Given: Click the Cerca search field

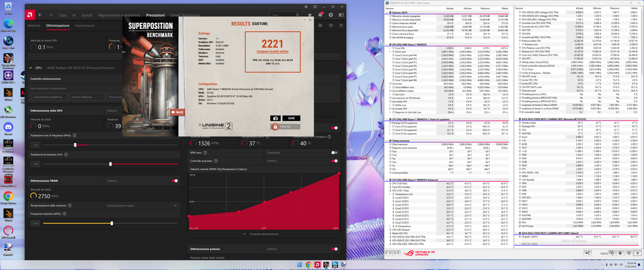Looking at the screenshot, I should [x=286, y=15].
